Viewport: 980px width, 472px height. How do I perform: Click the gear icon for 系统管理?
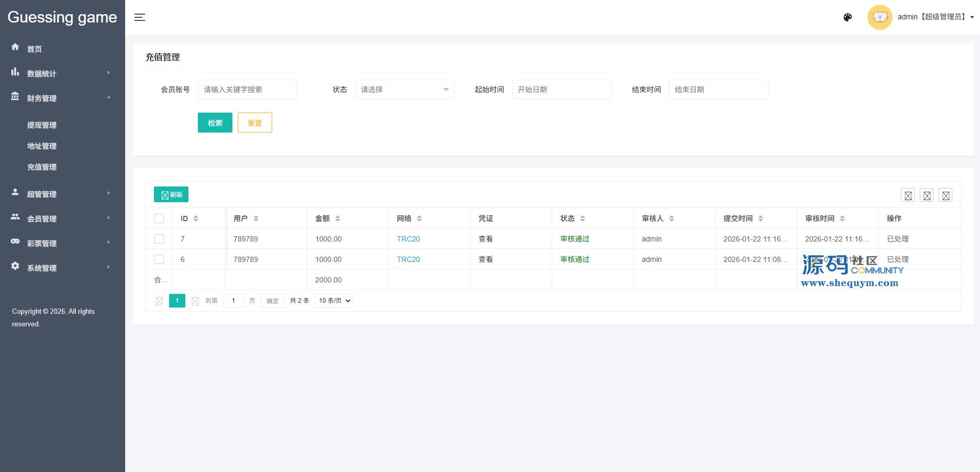(15, 266)
